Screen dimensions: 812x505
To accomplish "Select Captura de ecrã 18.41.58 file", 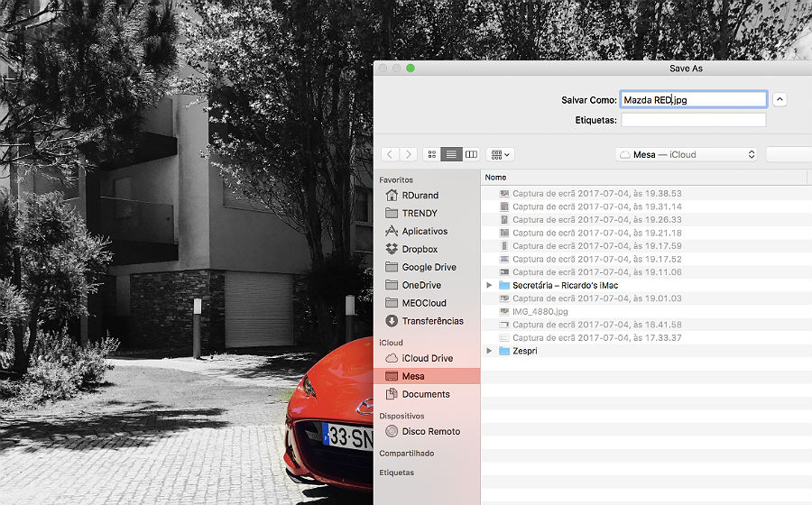I will (646, 325).
